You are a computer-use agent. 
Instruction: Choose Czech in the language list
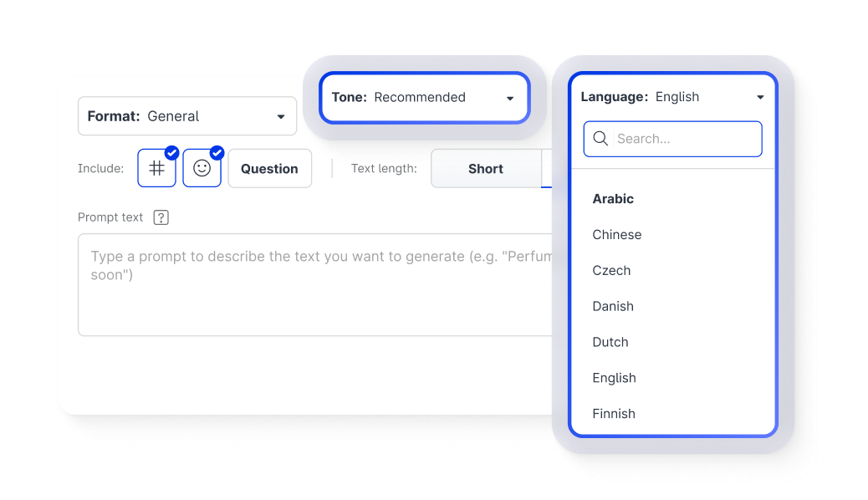[x=611, y=271]
